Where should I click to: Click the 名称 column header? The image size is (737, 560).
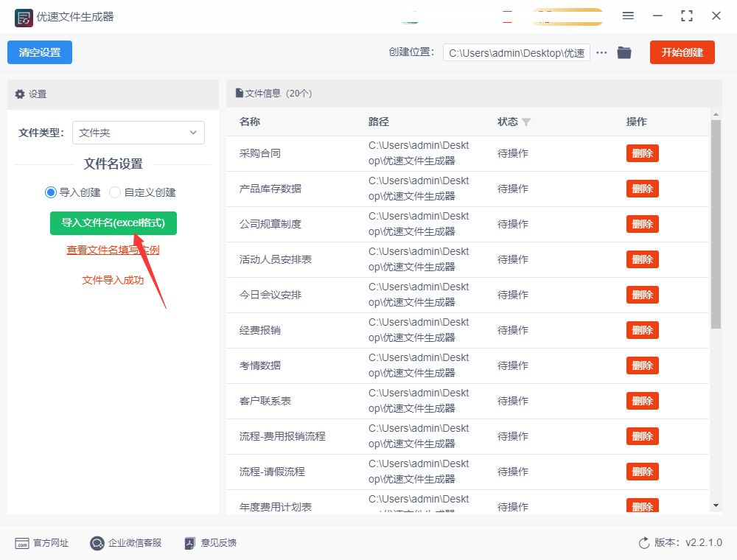[250, 122]
